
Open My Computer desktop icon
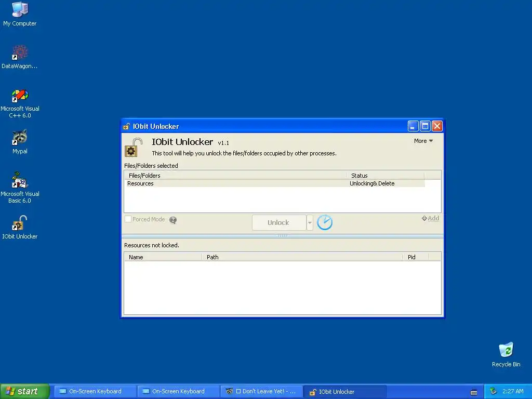coord(20,14)
